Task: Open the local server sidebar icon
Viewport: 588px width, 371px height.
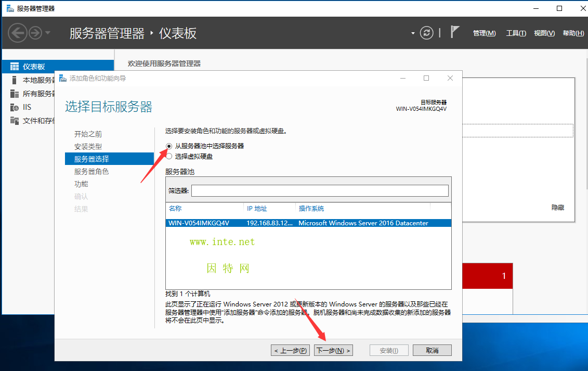Action: pos(14,80)
